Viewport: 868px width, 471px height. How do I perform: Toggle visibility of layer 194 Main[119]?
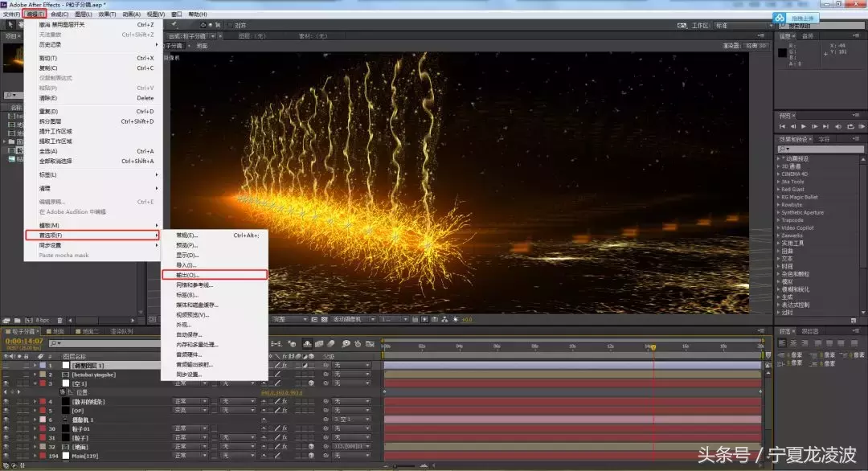point(6,456)
